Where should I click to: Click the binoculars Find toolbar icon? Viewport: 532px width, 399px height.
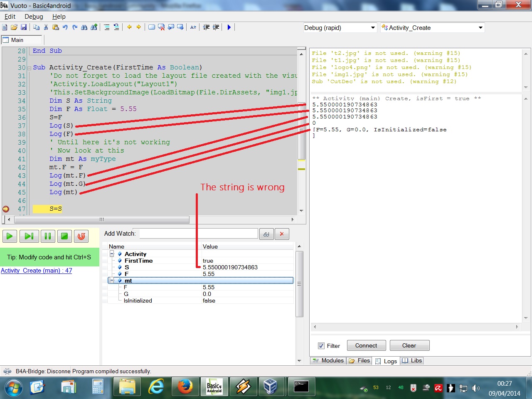coord(84,27)
